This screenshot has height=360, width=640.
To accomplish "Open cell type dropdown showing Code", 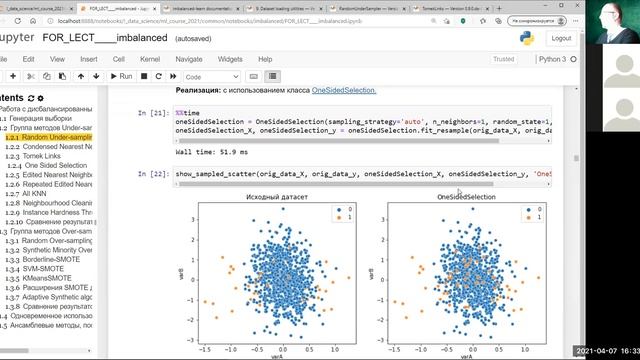I will 211,77.
